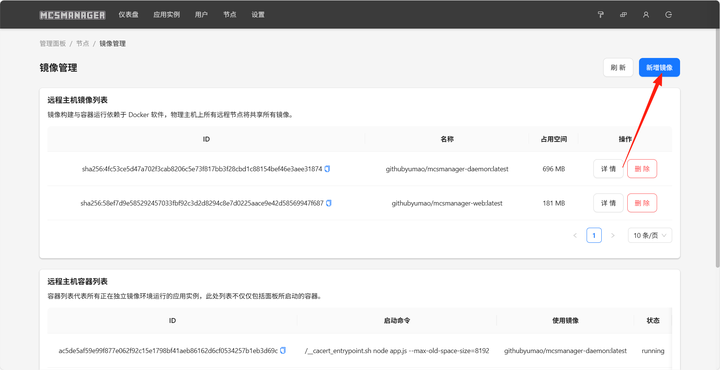Open the user profile icon

click(x=646, y=15)
